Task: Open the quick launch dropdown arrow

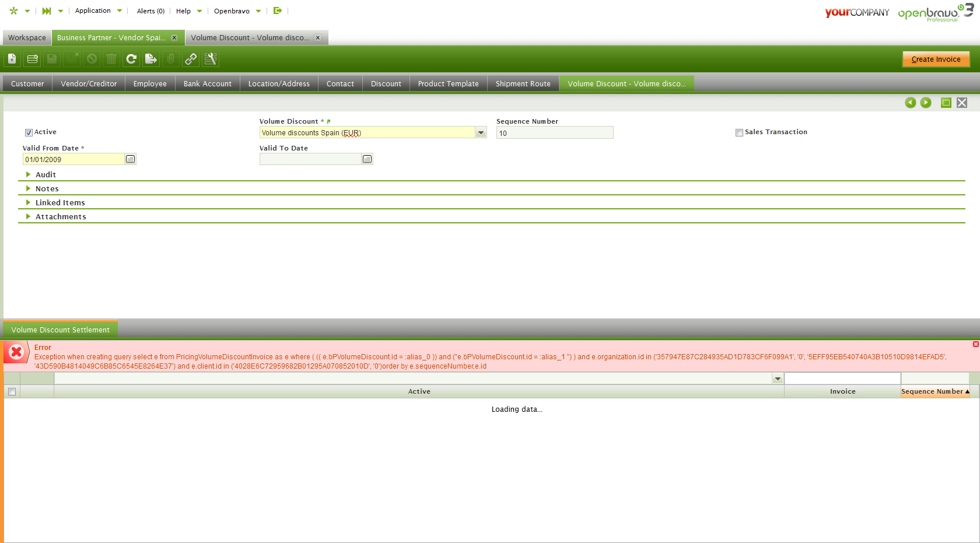Action: click(x=61, y=10)
